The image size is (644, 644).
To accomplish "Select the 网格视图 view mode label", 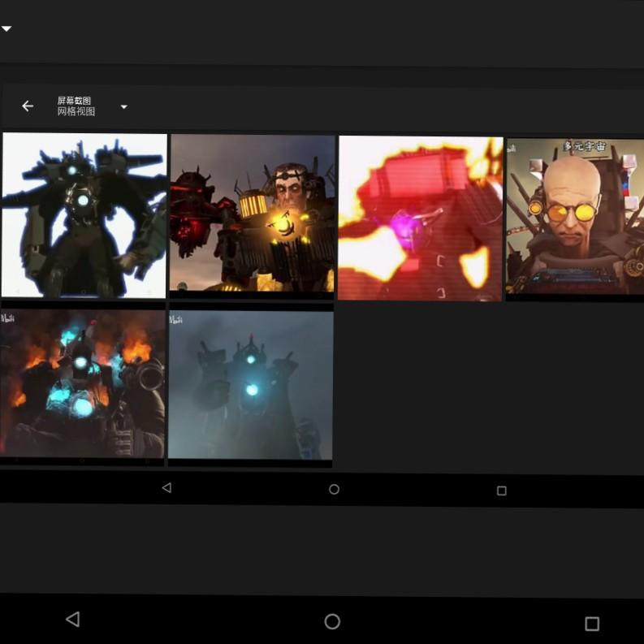I will click(76, 112).
